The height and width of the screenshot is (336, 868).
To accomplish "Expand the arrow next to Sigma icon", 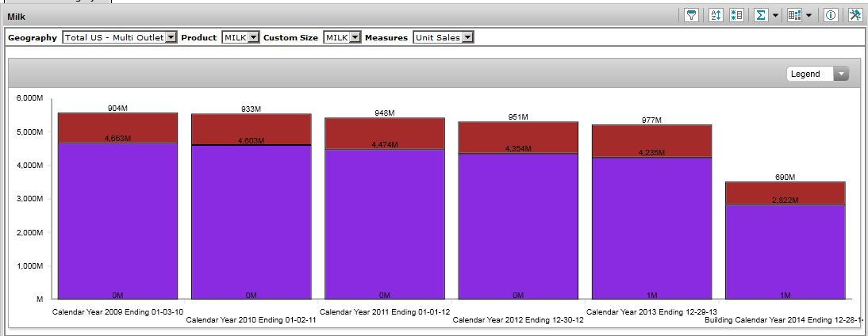I will coord(774,16).
